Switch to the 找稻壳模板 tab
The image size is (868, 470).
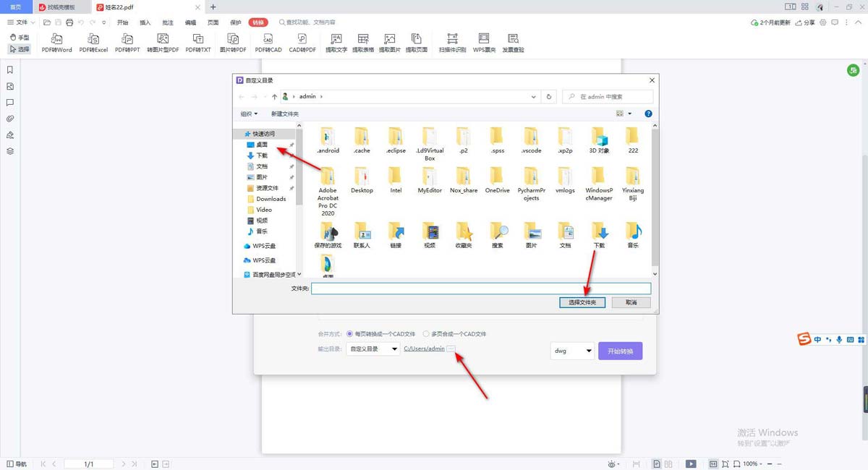coord(61,7)
